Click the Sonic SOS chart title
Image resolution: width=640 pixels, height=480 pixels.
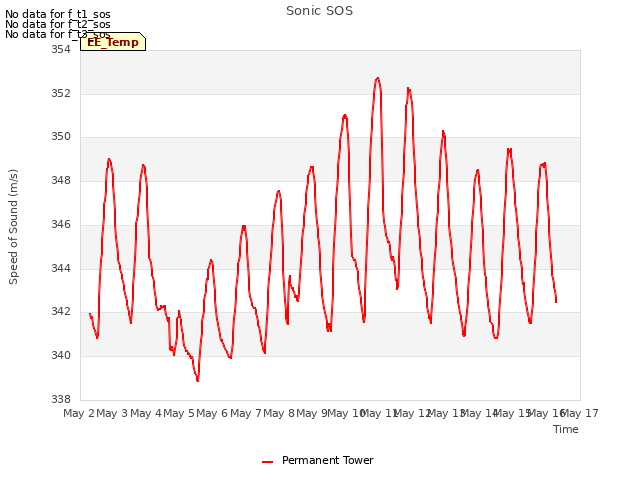tap(319, 11)
